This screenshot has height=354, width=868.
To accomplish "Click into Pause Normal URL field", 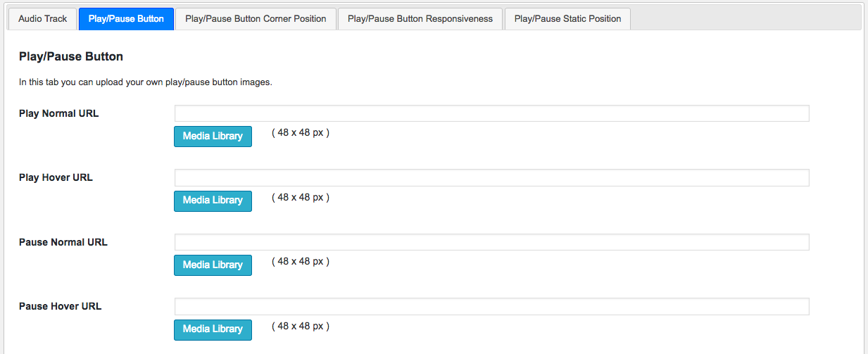I will click(491, 242).
